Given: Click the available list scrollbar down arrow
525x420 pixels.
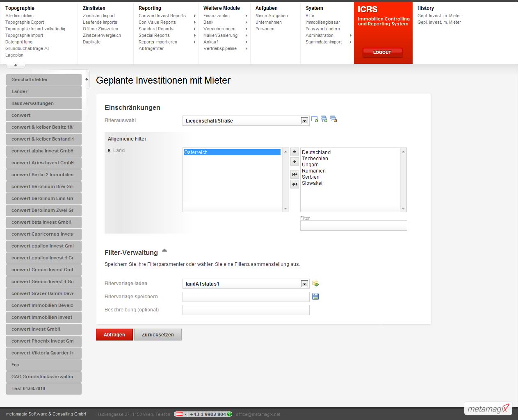Looking at the screenshot, I should click(x=403, y=209).
